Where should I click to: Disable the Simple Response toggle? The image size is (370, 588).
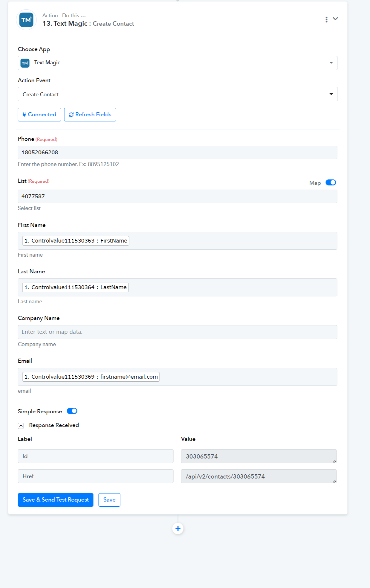72,411
